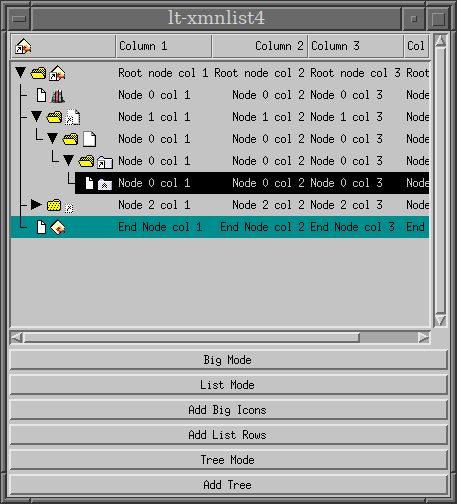Click the closed yellow folder icon on the Node 2 row
This screenshot has height=504, width=457.
pyautogui.click(x=54, y=205)
